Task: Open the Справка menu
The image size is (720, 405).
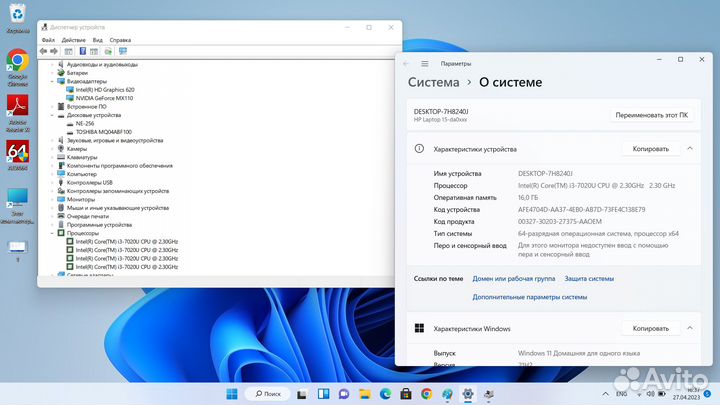Action: click(x=120, y=40)
